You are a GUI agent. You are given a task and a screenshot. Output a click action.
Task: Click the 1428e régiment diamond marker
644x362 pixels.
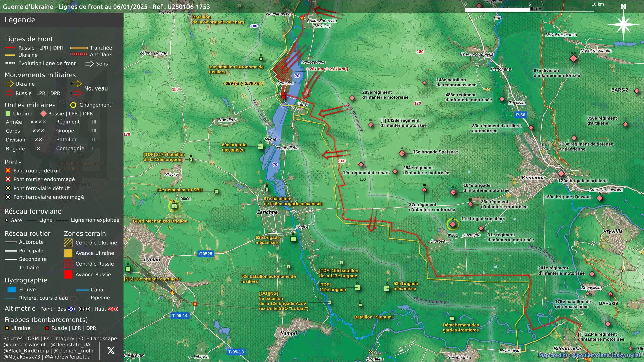tap(371, 125)
